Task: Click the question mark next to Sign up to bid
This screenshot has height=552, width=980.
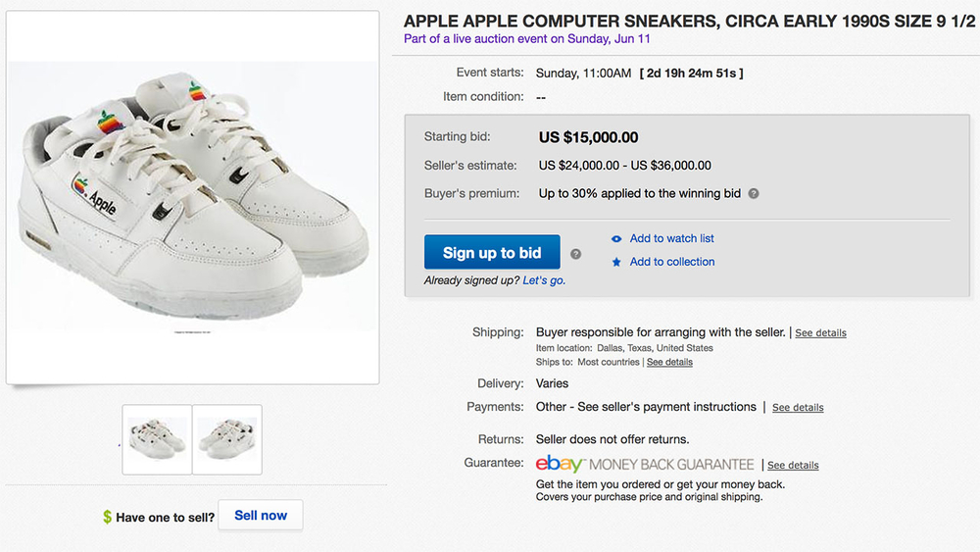Action: [x=576, y=253]
